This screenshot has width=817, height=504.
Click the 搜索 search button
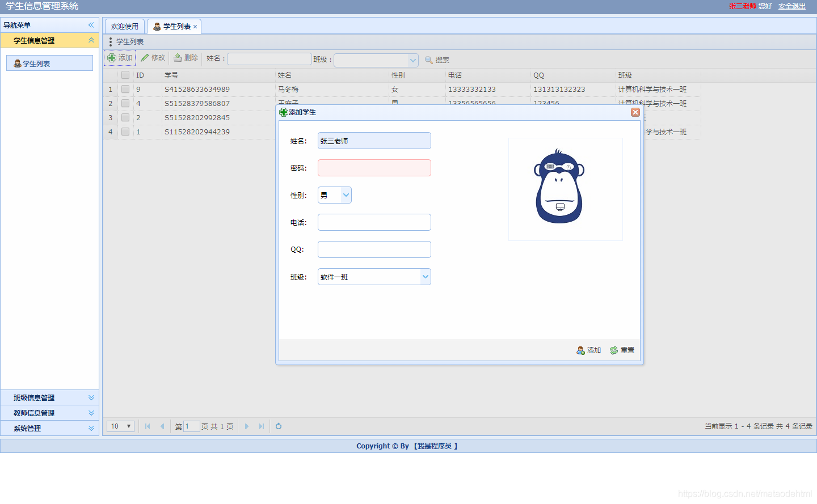(x=437, y=60)
